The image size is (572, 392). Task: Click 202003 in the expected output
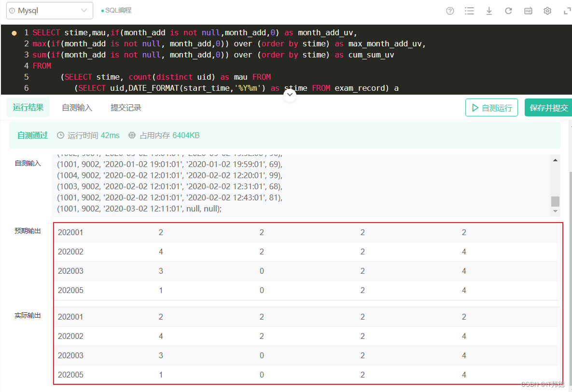[70, 271]
